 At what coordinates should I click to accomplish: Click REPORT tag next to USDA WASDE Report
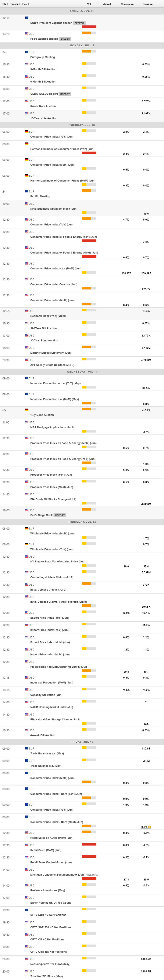coord(65,94)
